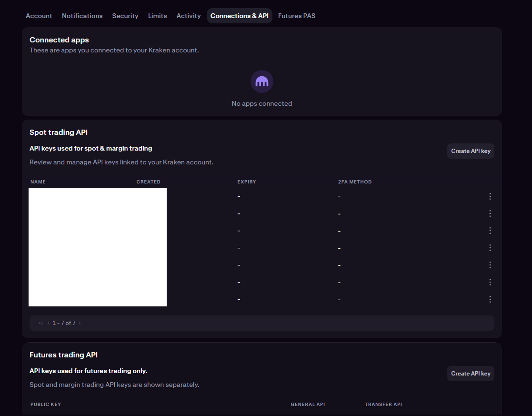Click the 2FA METHOD column header

pyautogui.click(x=355, y=182)
